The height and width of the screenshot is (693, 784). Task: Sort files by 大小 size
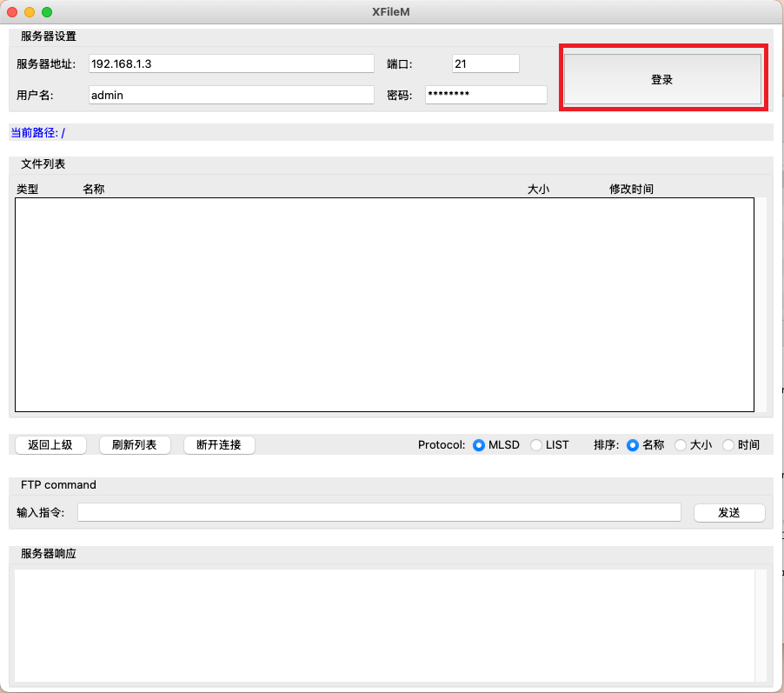click(x=681, y=445)
